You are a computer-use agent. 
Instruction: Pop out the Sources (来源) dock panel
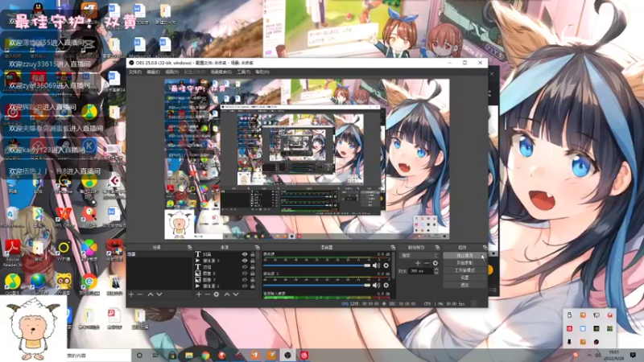[x=257, y=248]
